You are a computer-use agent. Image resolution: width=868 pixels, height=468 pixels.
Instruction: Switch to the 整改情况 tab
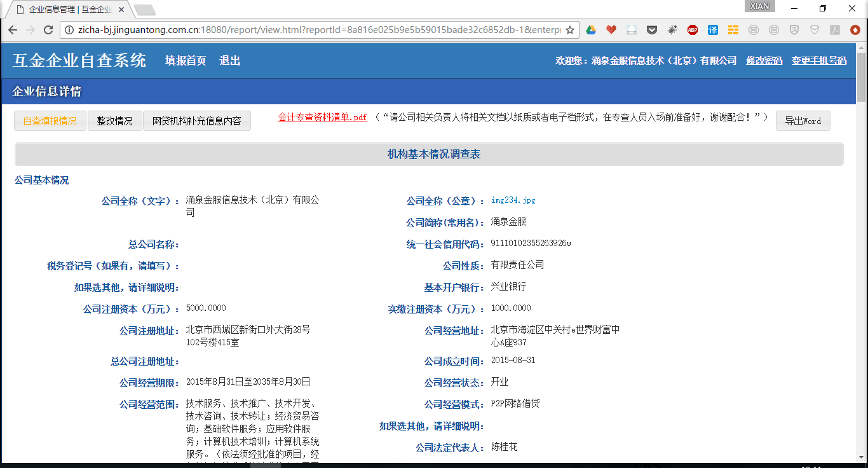pyautogui.click(x=115, y=121)
